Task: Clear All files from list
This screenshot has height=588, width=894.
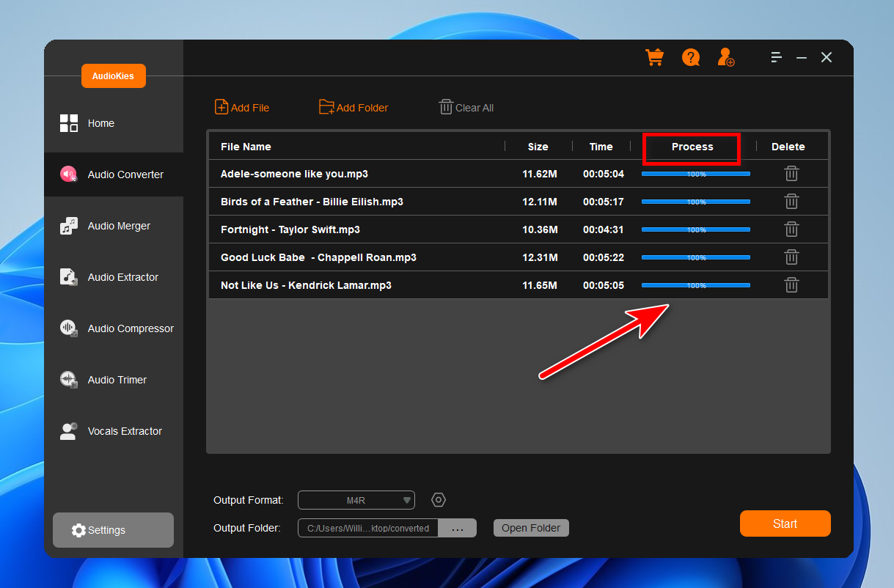Action: 466,107
